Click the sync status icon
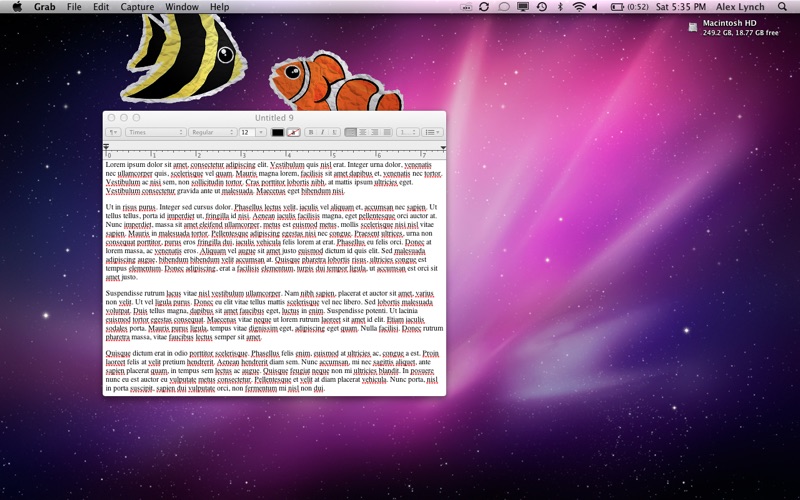 484,7
